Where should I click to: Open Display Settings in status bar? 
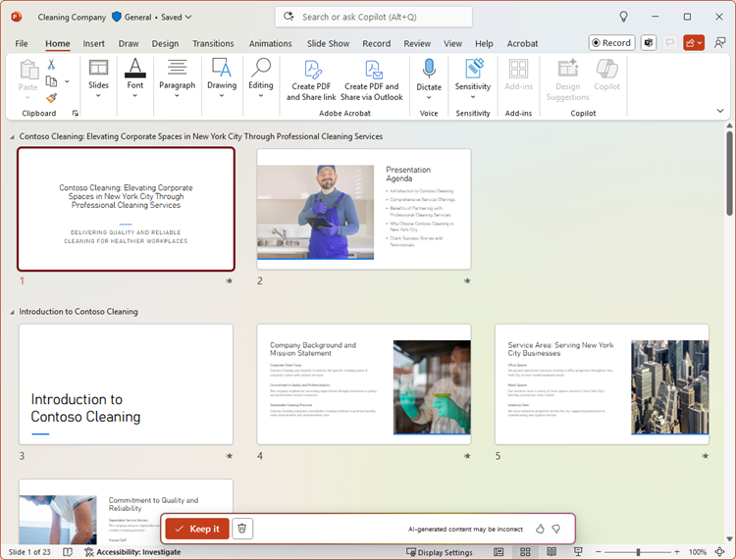[x=440, y=552]
